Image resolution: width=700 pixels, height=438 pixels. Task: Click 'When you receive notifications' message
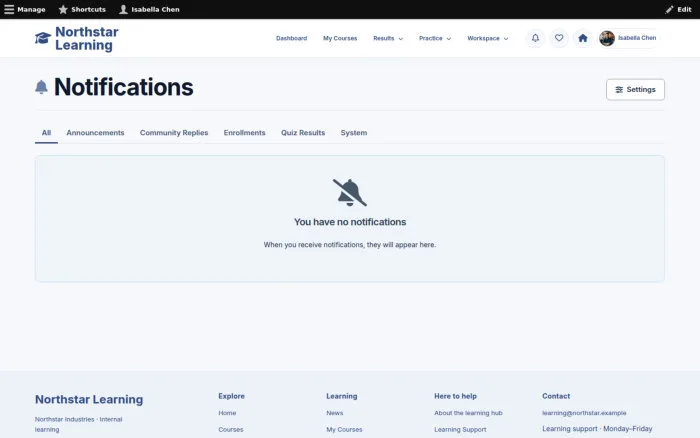point(350,245)
